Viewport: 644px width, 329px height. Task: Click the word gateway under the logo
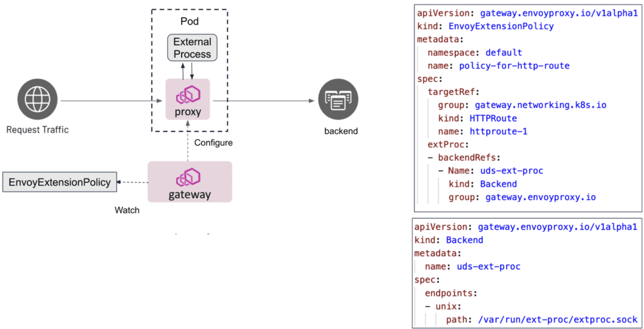(x=189, y=195)
